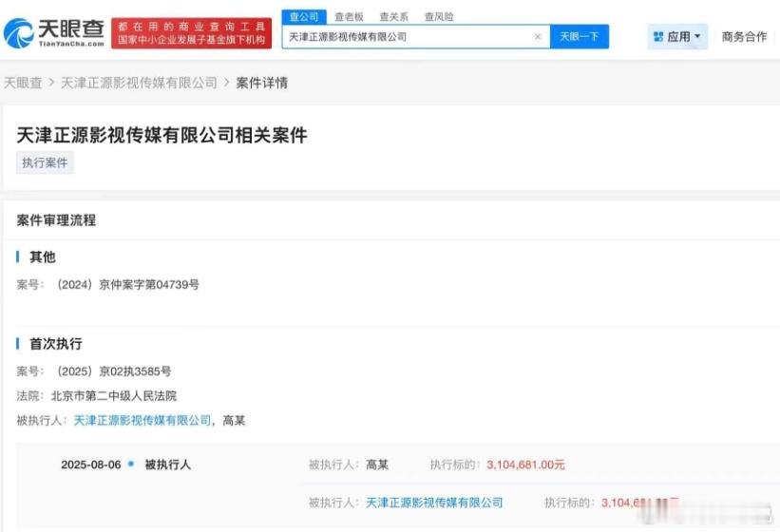
Task: Click case number (2025)京02执3585号
Action: click(113, 371)
